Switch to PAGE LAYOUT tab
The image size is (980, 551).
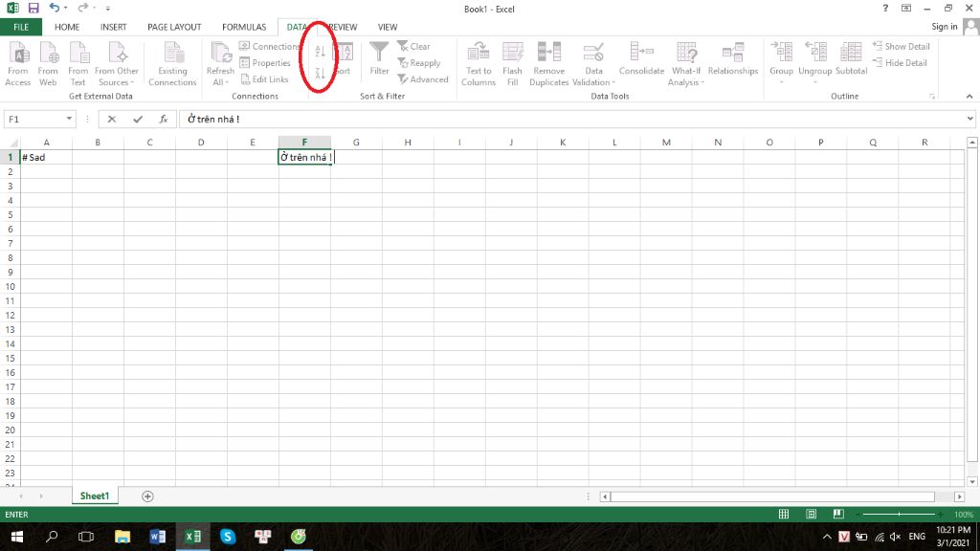coord(174,27)
